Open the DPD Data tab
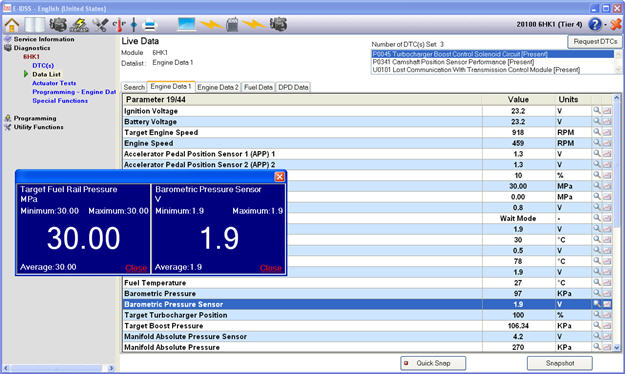The width and height of the screenshot is (625, 374). click(293, 87)
